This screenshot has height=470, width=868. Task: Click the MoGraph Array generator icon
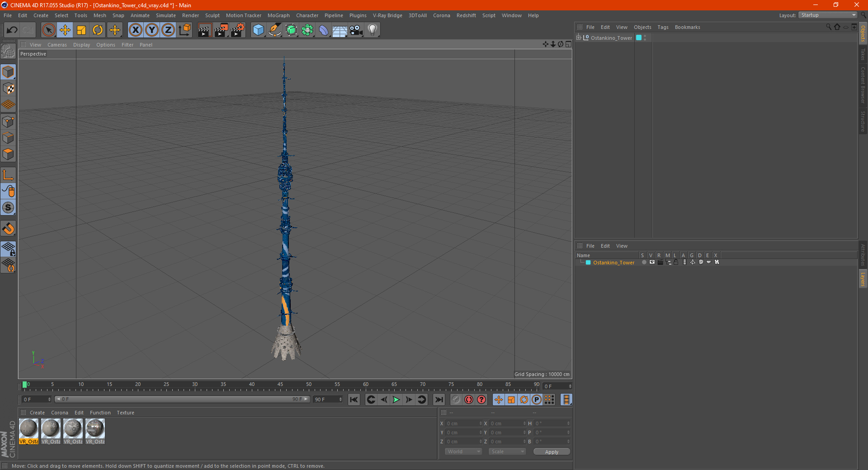point(307,30)
